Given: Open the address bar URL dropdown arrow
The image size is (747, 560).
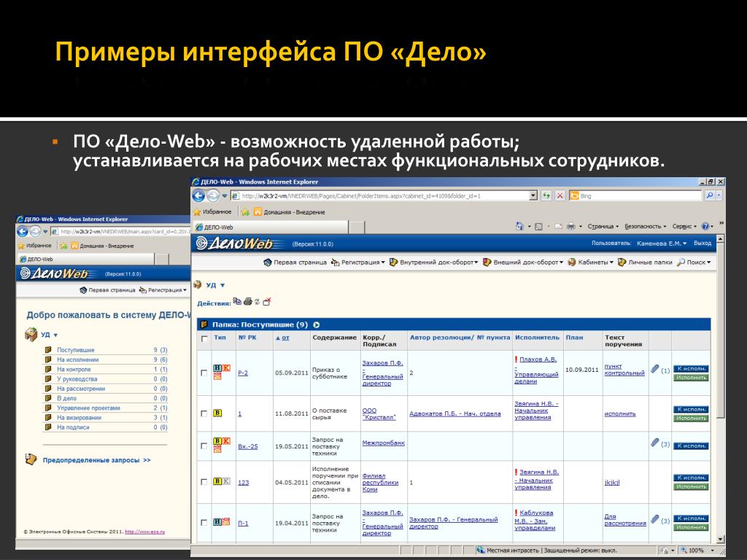Looking at the screenshot, I should pyautogui.click(x=533, y=195).
